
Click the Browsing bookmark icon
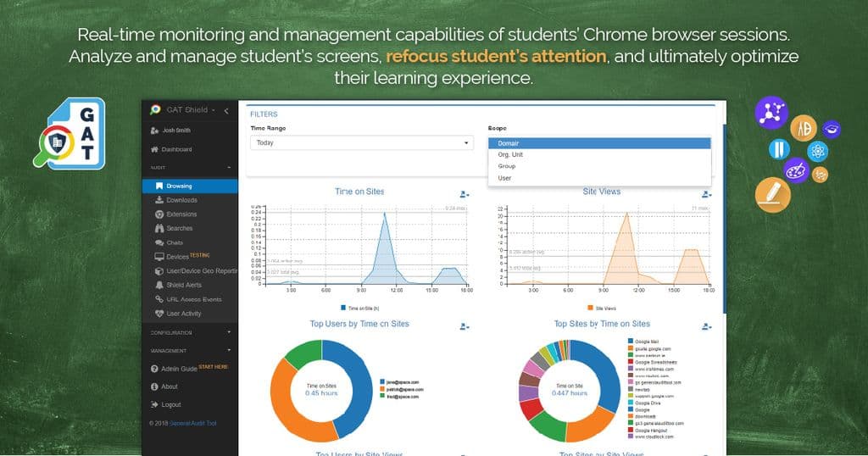tap(159, 186)
